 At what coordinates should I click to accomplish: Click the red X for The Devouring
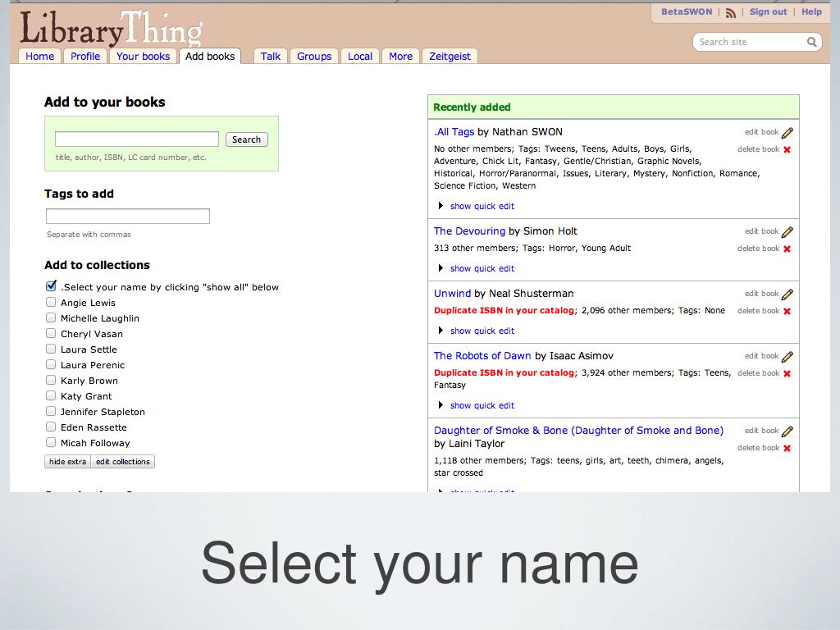coord(787,249)
